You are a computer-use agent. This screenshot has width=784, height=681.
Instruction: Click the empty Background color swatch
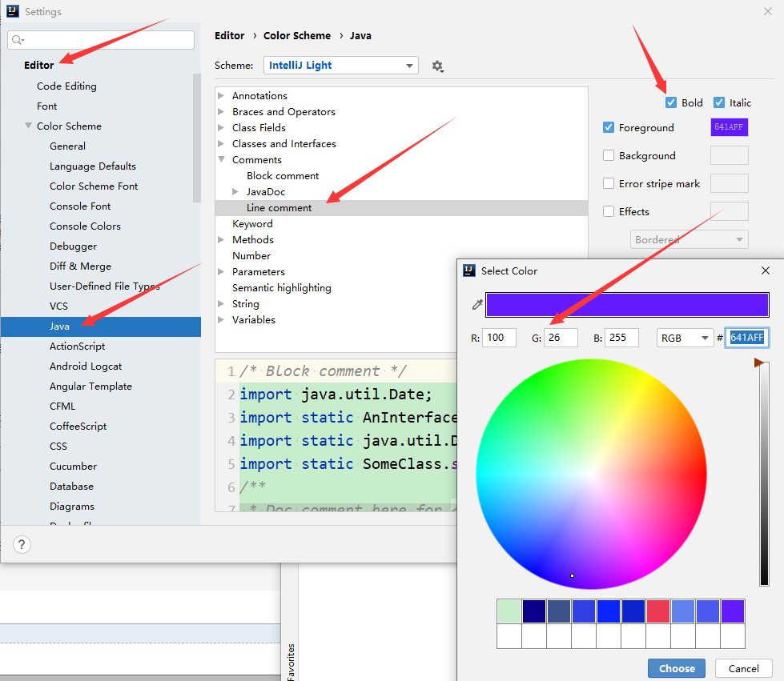pos(729,155)
